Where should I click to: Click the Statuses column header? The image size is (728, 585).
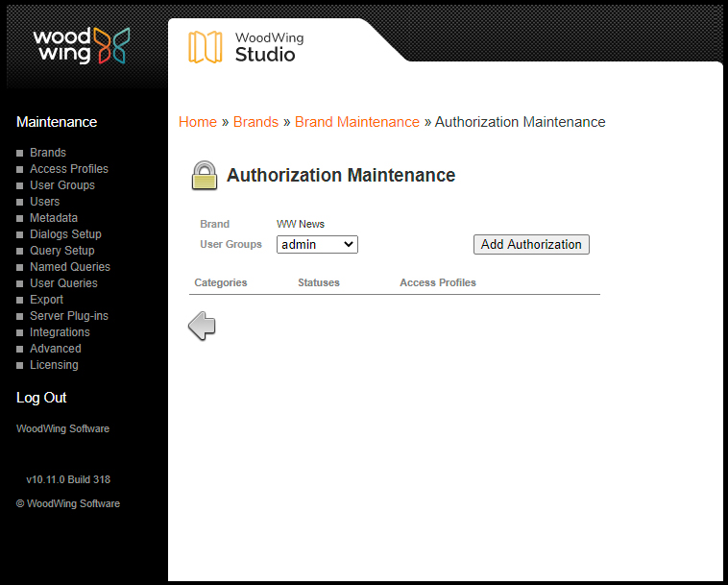(319, 282)
